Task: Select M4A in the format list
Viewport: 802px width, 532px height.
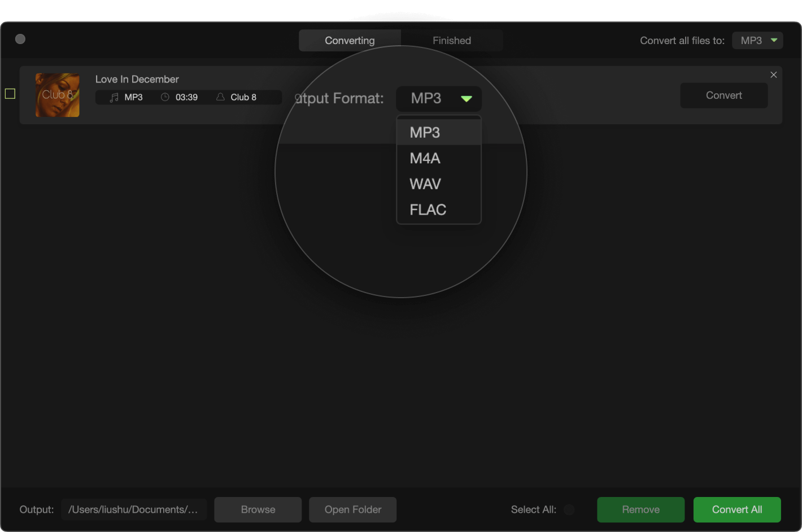Action: click(425, 158)
